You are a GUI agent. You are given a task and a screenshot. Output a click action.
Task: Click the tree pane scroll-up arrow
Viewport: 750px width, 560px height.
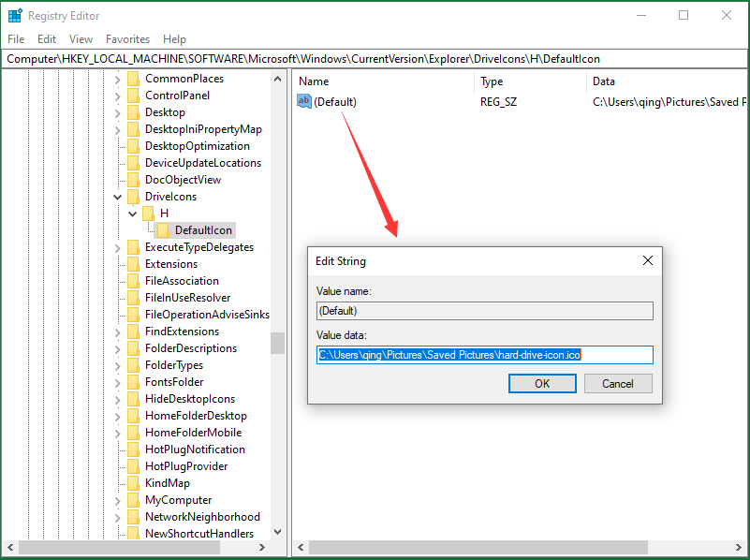[x=277, y=79]
